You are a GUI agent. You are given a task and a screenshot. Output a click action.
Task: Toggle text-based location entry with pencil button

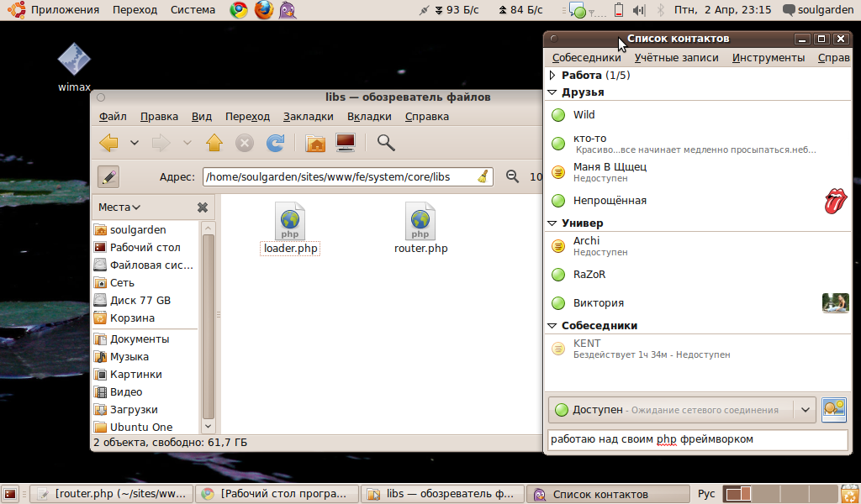click(108, 176)
